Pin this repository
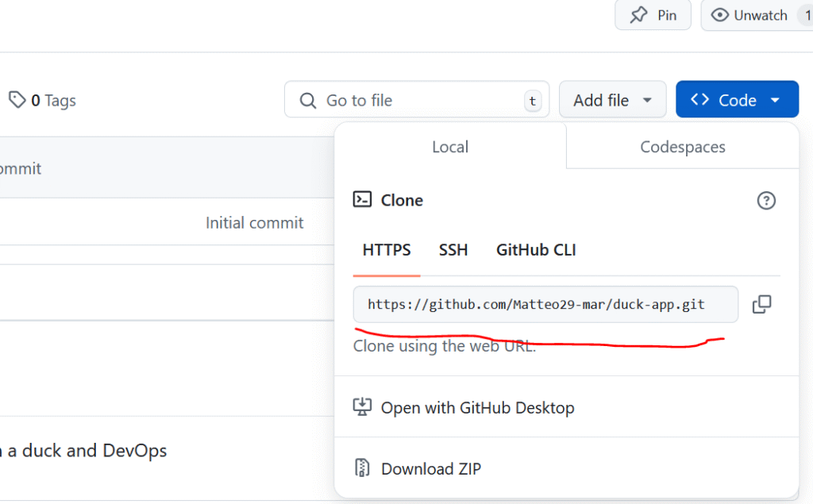 pos(653,15)
